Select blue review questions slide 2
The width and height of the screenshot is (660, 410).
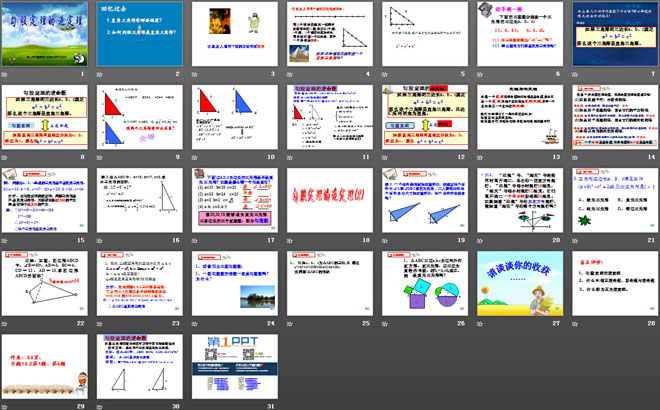click(142, 35)
